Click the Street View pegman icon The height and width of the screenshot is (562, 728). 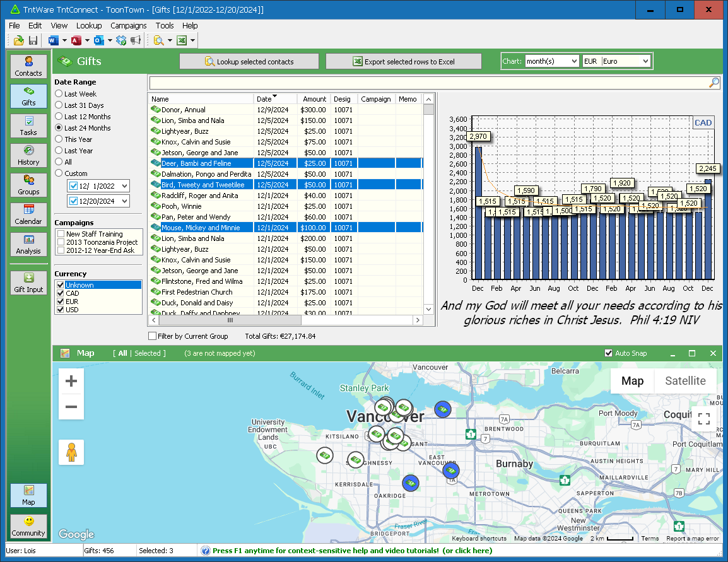(x=71, y=452)
